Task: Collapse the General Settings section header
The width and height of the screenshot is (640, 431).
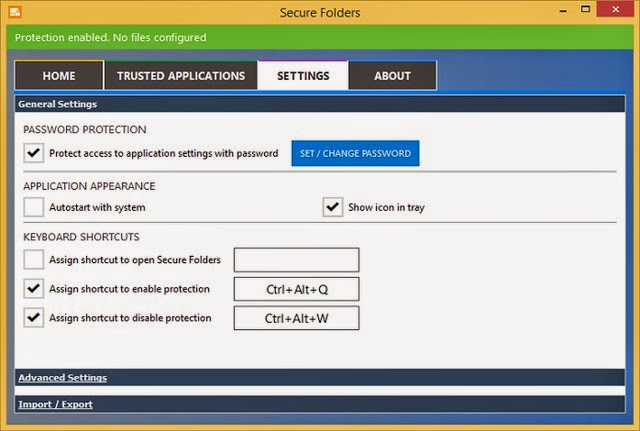Action: coord(320,104)
